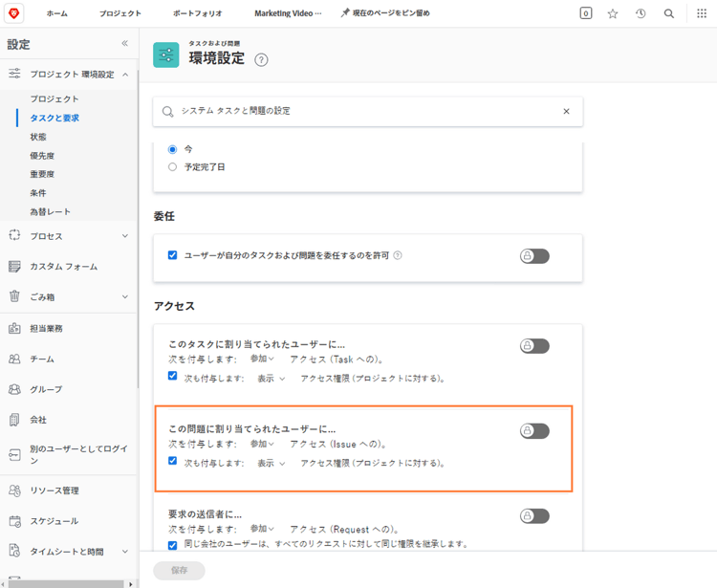Click the Workfront lion logo icon
Image resolution: width=717 pixels, height=588 pixels.
coord(13,13)
